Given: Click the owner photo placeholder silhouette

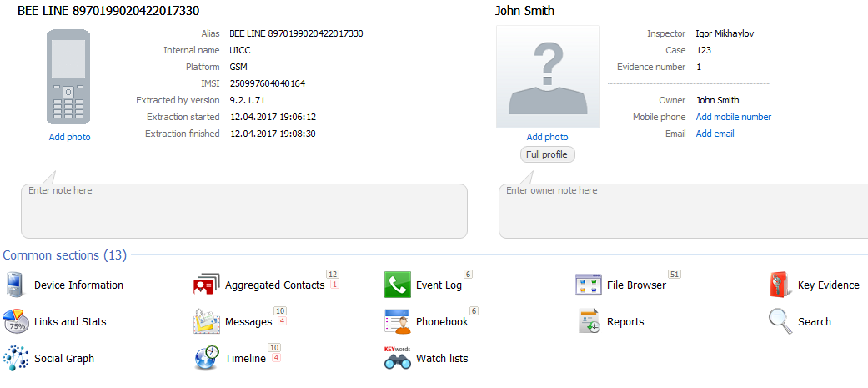Looking at the screenshot, I should tap(548, 77).
